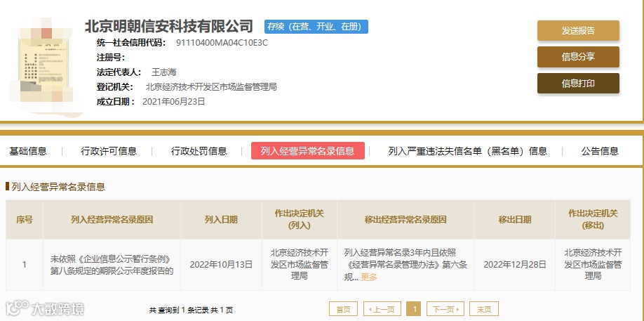Click 列入日期 column header
Screen dimensions: 644x321
point(221,219)
